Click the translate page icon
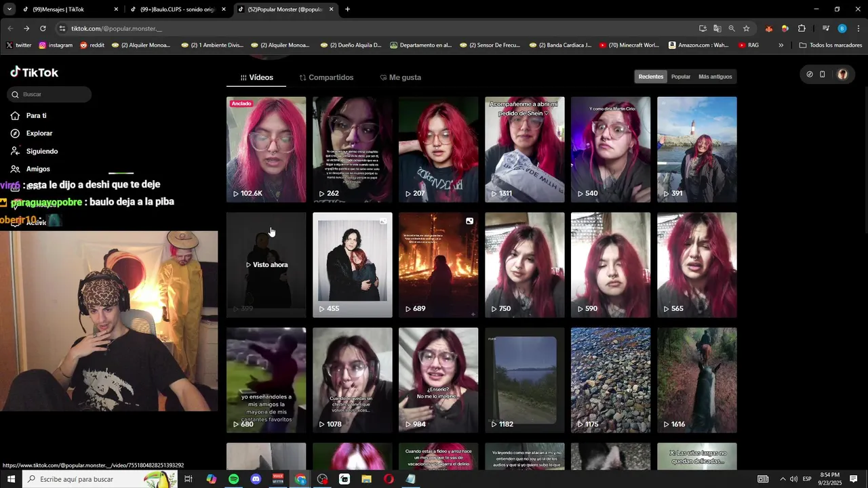This screenshot has height=488, width=868. (717, 28)
